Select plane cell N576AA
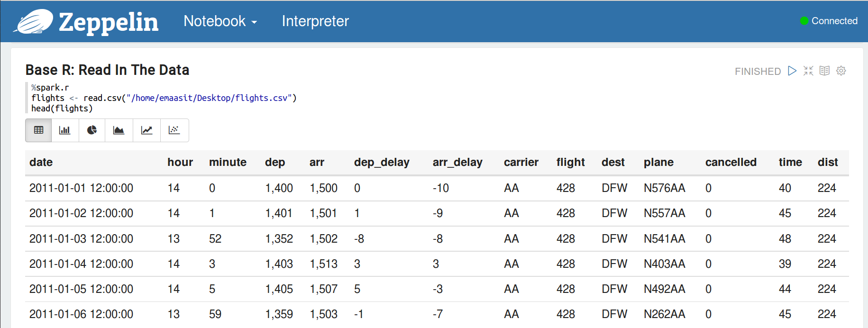Viewport: 868px width, 328px height. (664, 188)
